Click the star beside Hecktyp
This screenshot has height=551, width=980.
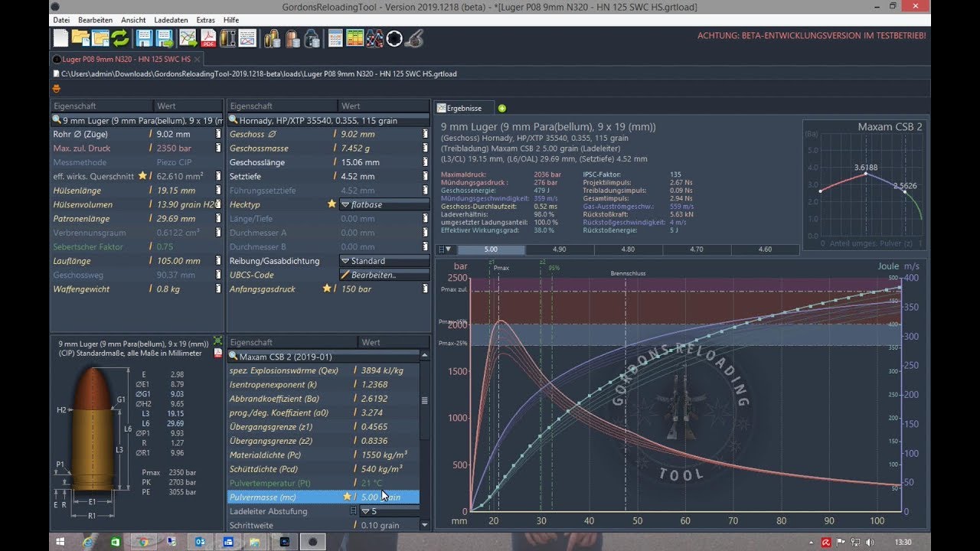[x=332, y=204]
